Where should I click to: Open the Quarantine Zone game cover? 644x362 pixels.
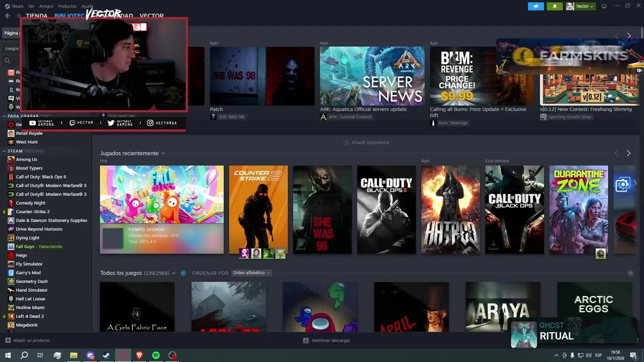[x=579, y=210]
